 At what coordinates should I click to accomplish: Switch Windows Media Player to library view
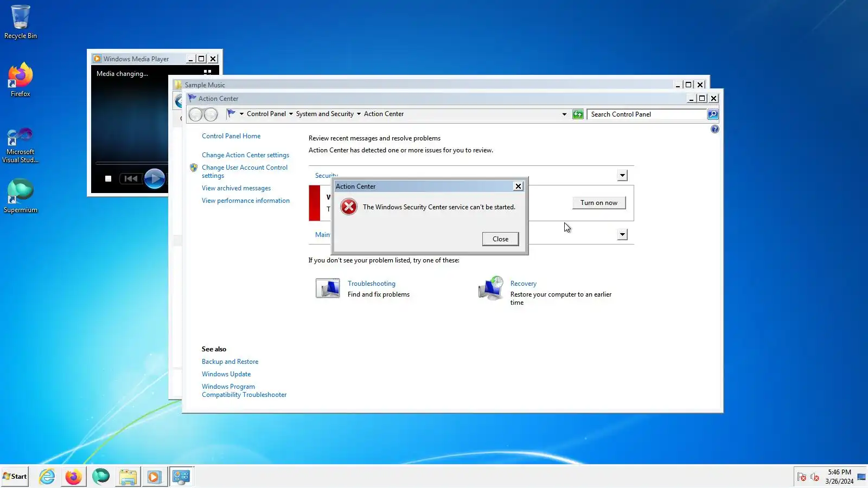tap(207, 72)
